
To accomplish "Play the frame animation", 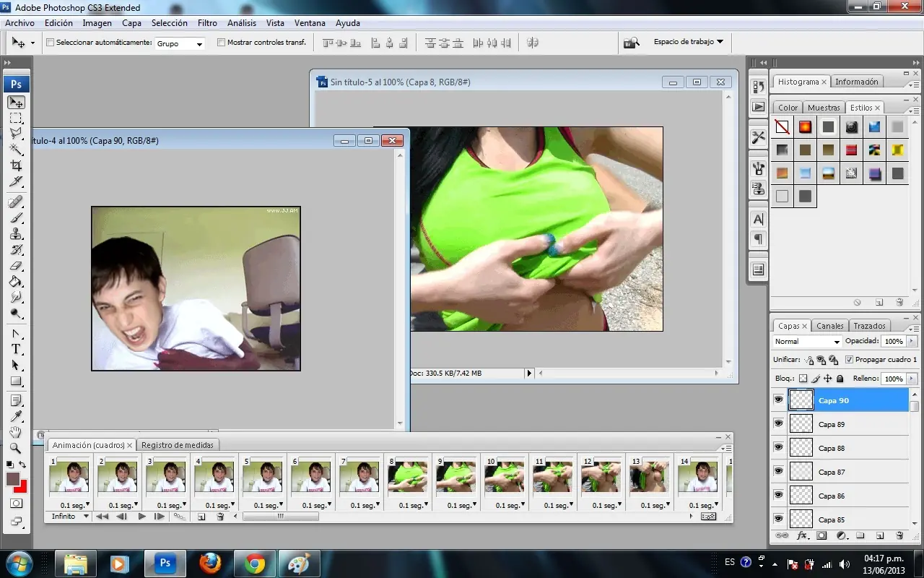I will click(141, 517).
